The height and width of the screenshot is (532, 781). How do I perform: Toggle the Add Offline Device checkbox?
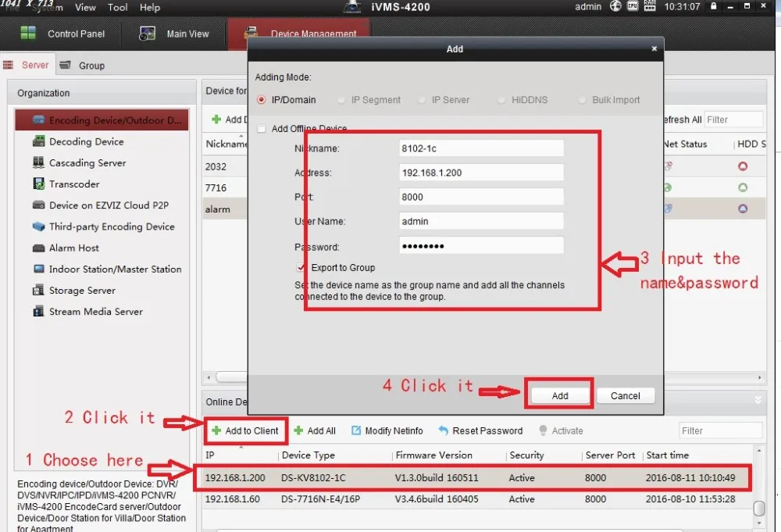261,129
